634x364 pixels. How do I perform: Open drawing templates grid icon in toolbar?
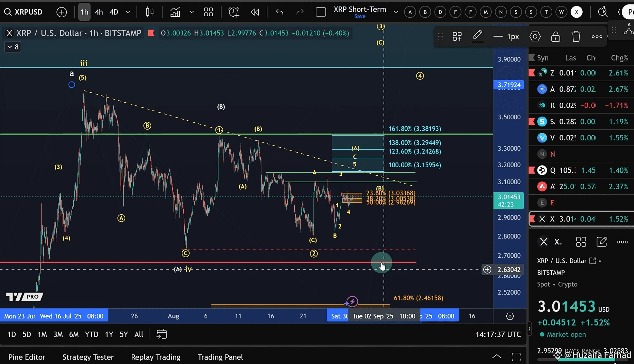click(x=457, y=36)
